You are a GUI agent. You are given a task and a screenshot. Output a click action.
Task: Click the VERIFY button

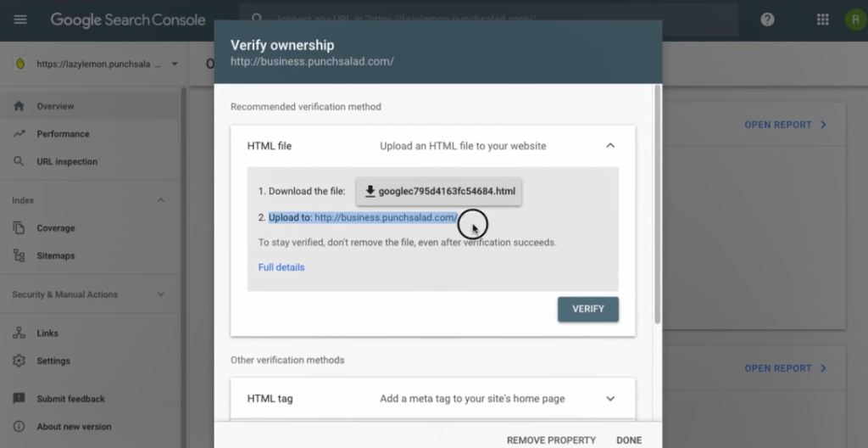tap(588, 310)
